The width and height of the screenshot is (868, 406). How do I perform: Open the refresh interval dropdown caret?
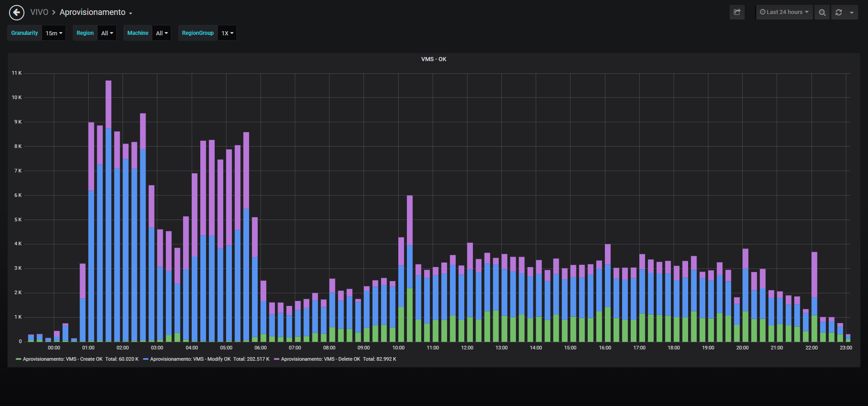pyautogui.click(x=852, y=12)
